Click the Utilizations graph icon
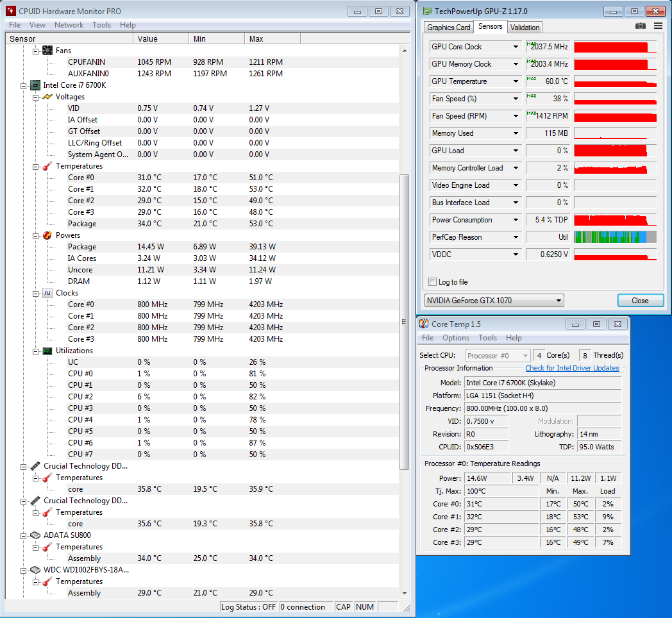The height and width of the screenshot is (618, 672). tap(47, 351)
